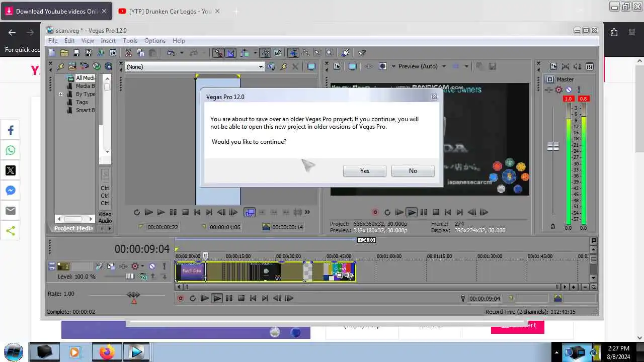Click the Import Media icon in Project Media
Viewport: 644px width, 362px height.
click(x=72, y=66)
